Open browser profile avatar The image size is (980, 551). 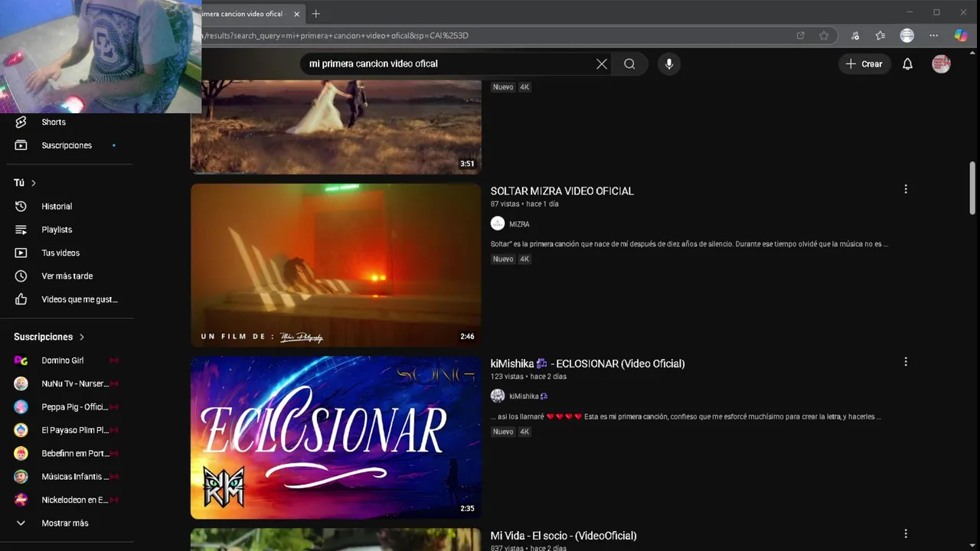[907, 35]
